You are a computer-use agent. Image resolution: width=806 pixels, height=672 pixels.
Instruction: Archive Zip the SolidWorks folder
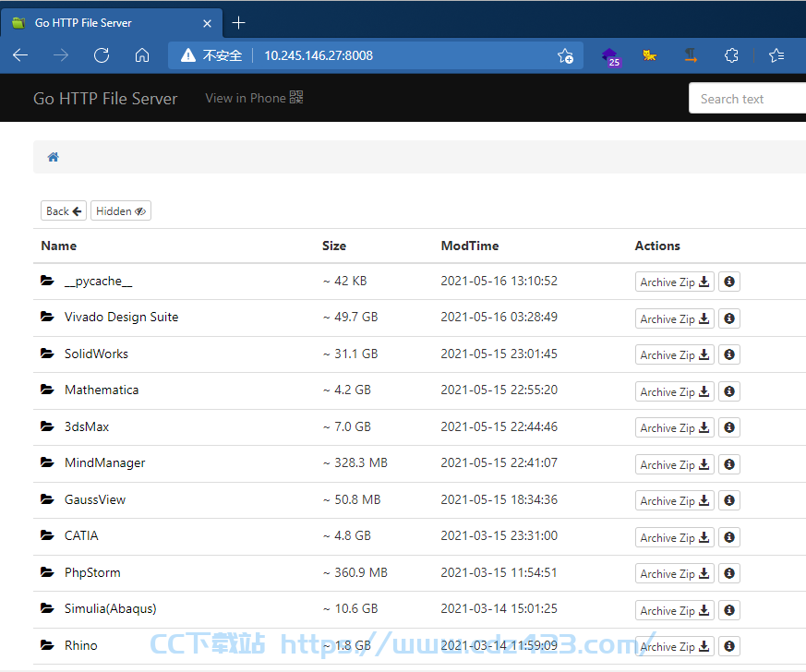(x=674, y=354)
